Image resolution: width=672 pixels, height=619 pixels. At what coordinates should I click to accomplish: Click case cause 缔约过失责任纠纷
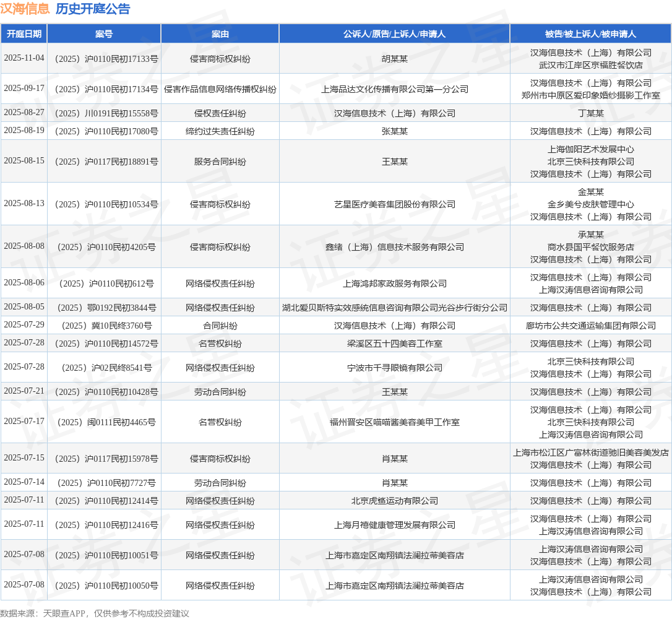220,131
